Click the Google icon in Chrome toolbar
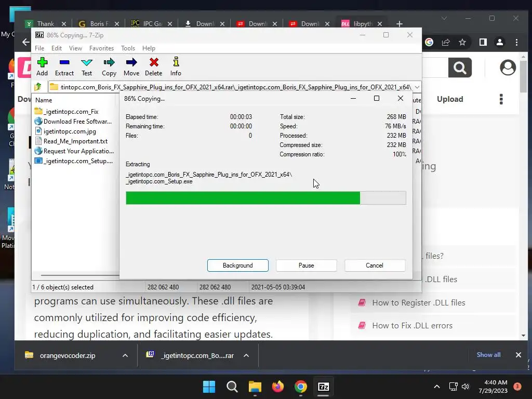 click(429, 42)
